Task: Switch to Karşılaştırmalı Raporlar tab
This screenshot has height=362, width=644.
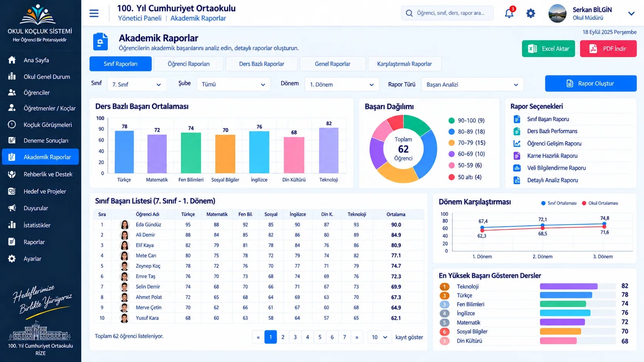Action: pyautogui.click(x=404, y=64)
